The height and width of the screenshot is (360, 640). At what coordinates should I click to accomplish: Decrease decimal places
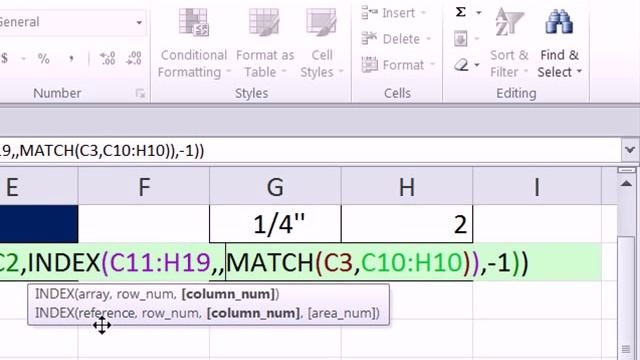[134, 58]
